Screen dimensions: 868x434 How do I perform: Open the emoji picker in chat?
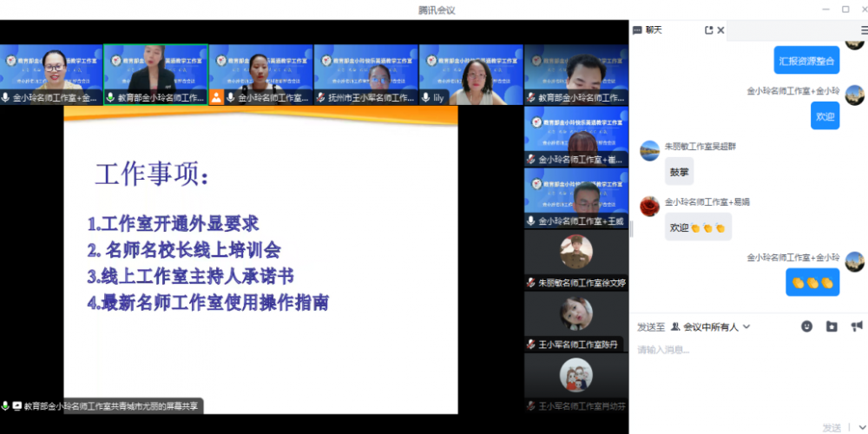pos(807,326)
